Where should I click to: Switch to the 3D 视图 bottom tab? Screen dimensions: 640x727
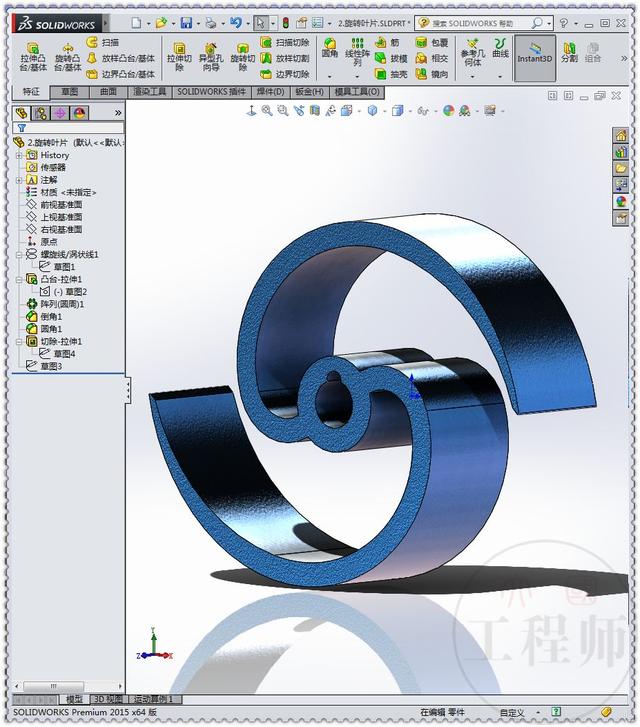(108, 699)
